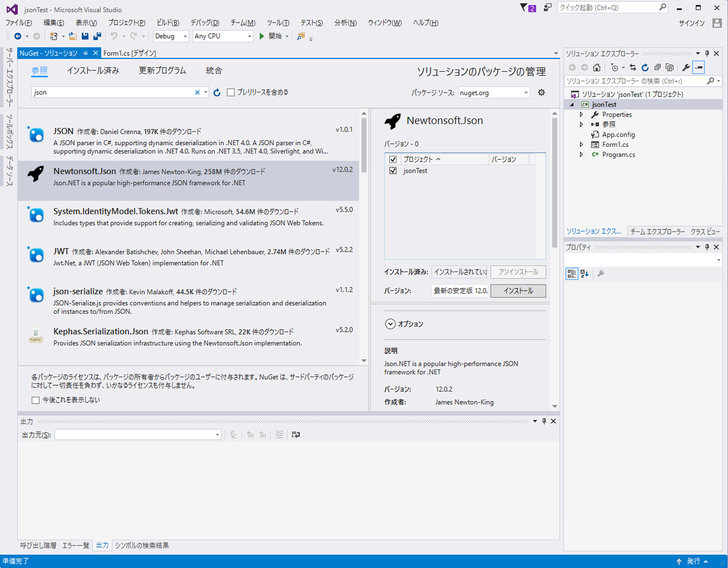728x568 pixels.
Task: Click the New Project toolbar icon
Action: tap(54, 36)
